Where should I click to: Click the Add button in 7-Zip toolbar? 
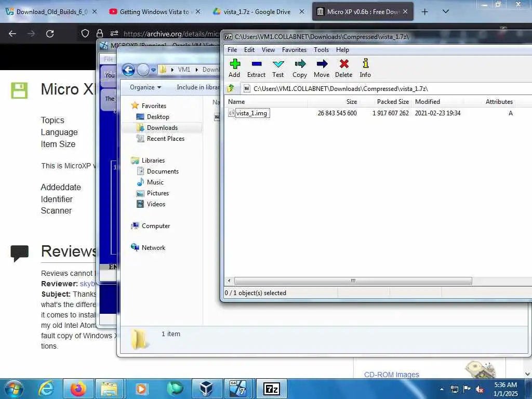pyautogui.click(x=234, y=68)
